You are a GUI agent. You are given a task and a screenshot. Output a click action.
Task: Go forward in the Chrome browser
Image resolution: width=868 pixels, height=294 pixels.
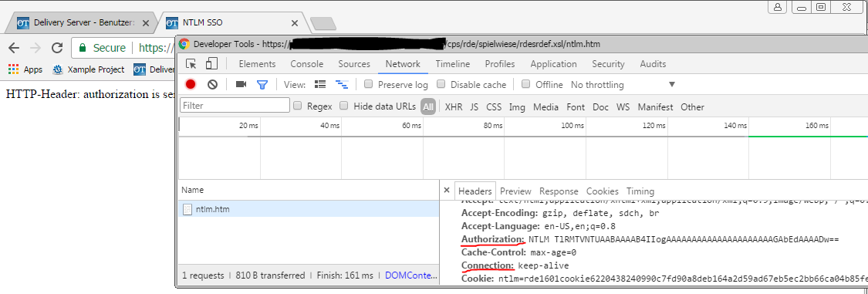tap(35, 48)
